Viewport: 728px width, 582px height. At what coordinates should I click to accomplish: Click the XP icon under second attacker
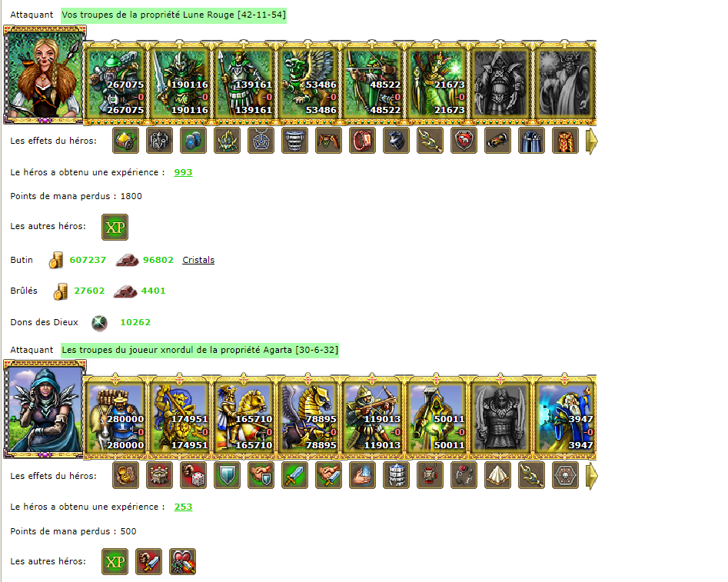click(115, 561)
